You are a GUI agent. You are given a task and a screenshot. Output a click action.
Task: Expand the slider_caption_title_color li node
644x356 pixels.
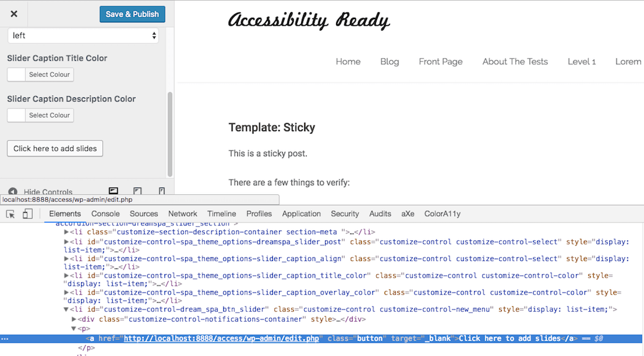[66, 276]
